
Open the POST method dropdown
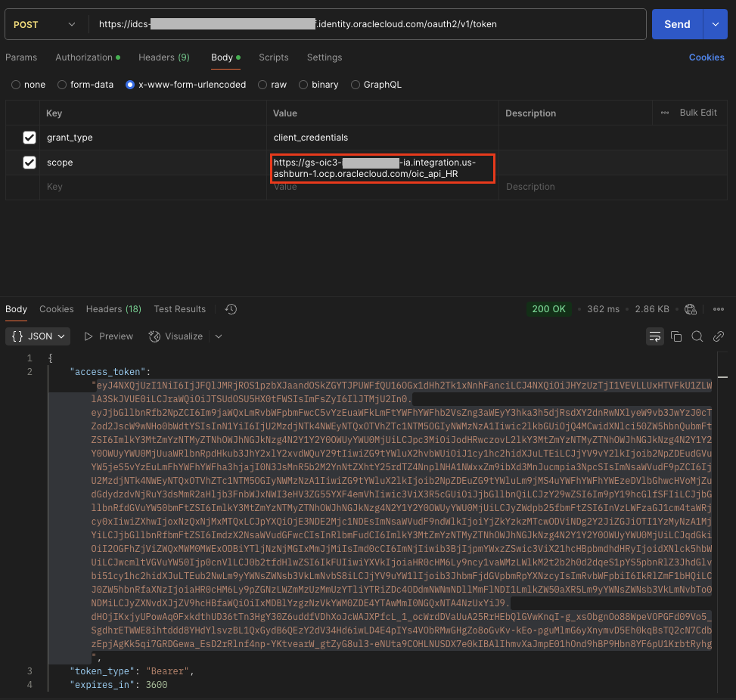[x=44, y=24]
